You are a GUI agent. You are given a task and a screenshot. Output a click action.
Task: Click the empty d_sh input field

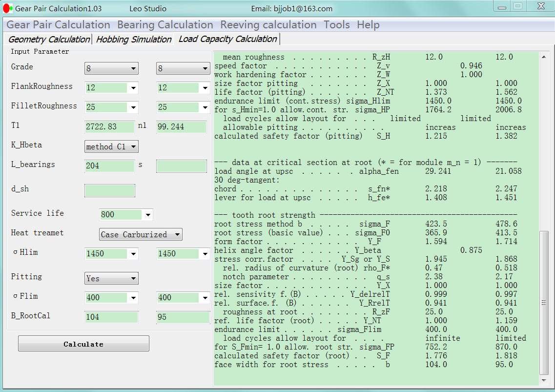pyautogui.click(x=110, y=190)
